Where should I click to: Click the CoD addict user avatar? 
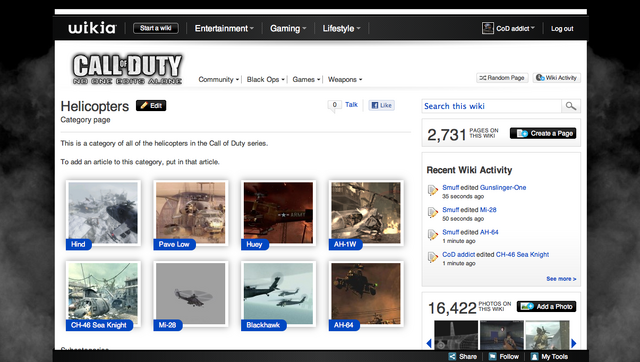[x=487, y=28]
